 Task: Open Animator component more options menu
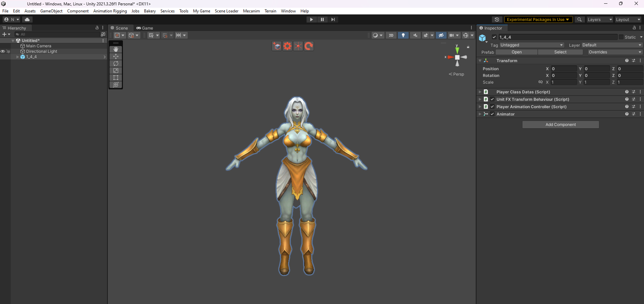(640, 114)
